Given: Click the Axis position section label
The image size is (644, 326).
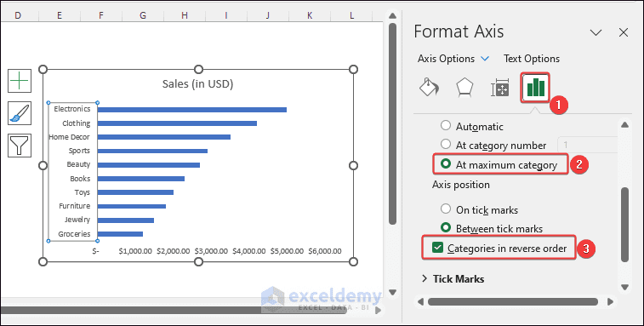Looking at the screenshot, I should [461, 185].
